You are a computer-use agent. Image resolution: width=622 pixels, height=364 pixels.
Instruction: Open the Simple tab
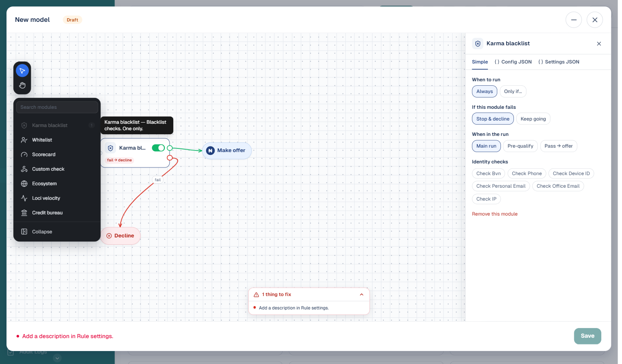[x=480, y=62]
